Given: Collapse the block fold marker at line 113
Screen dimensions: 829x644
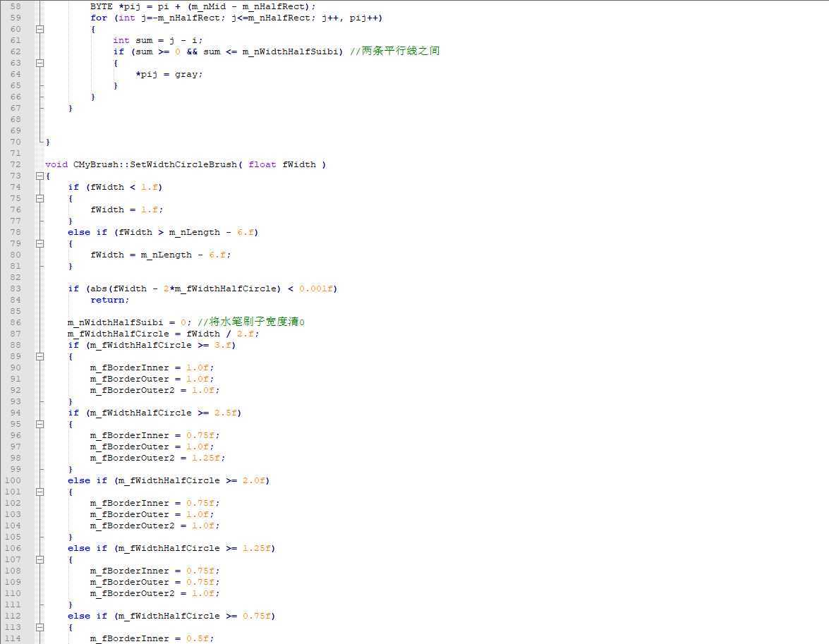Looking at the screenshot, I should point(40,627).
